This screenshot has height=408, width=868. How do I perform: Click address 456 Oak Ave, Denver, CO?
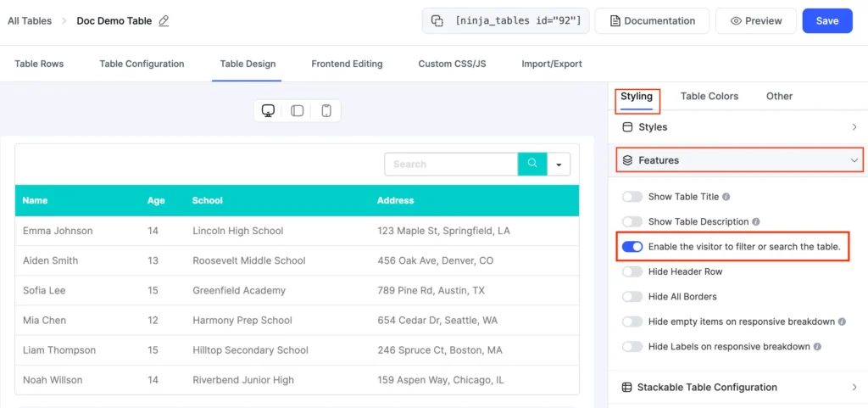point(436,260)
